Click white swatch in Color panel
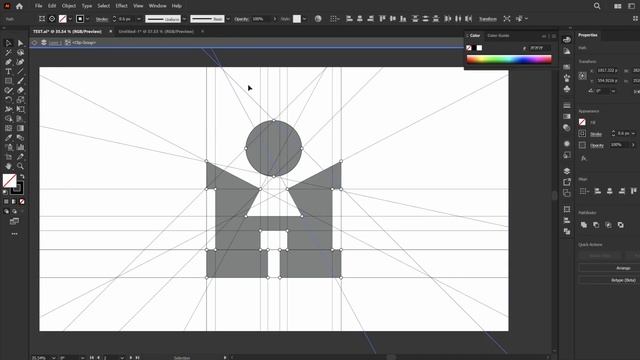Image resolution: width=640 pixels, height=360 pixels. 479,48
